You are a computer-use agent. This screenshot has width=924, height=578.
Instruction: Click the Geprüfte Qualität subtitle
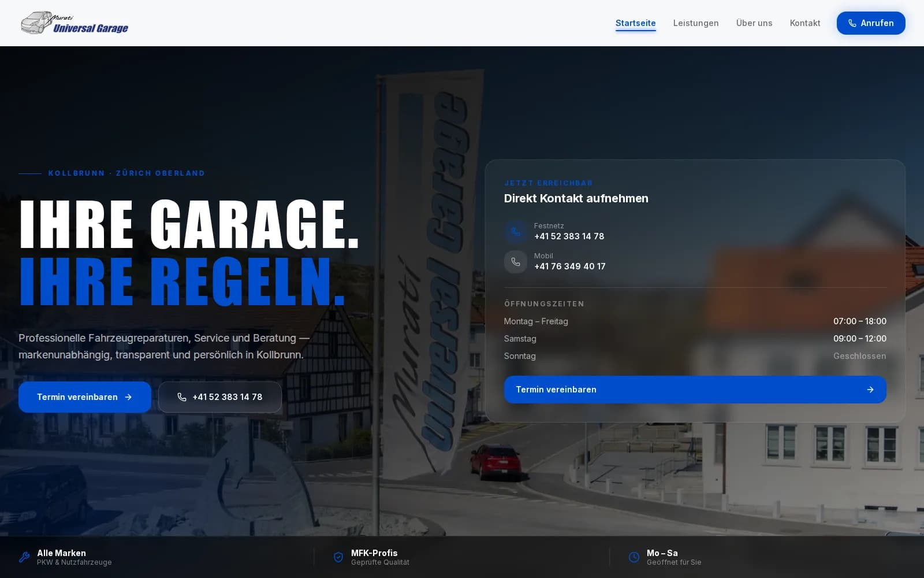coord(380,562)
